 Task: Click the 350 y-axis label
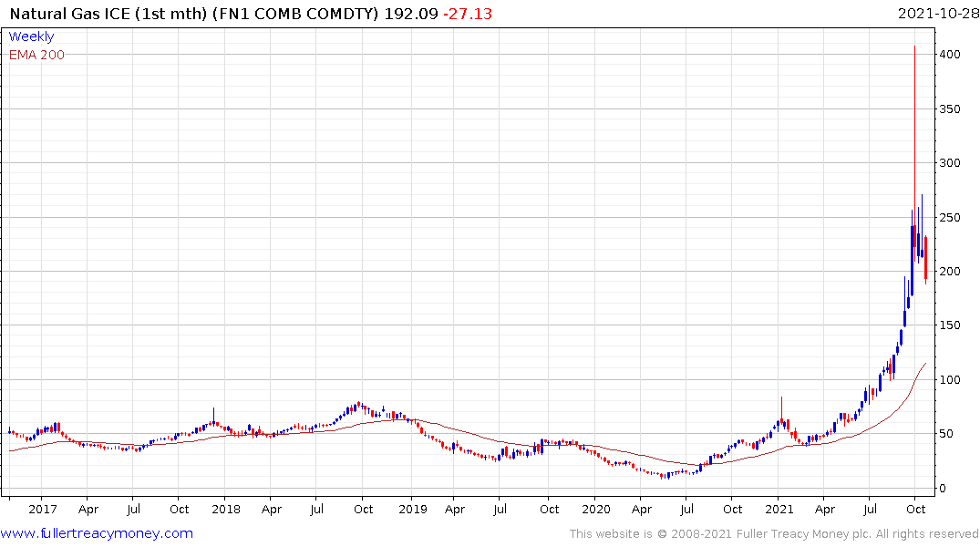(950, 108)
